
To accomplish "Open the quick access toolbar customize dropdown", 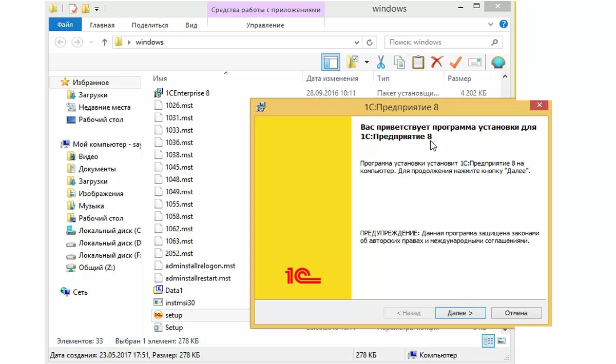I will click(97, 9).
